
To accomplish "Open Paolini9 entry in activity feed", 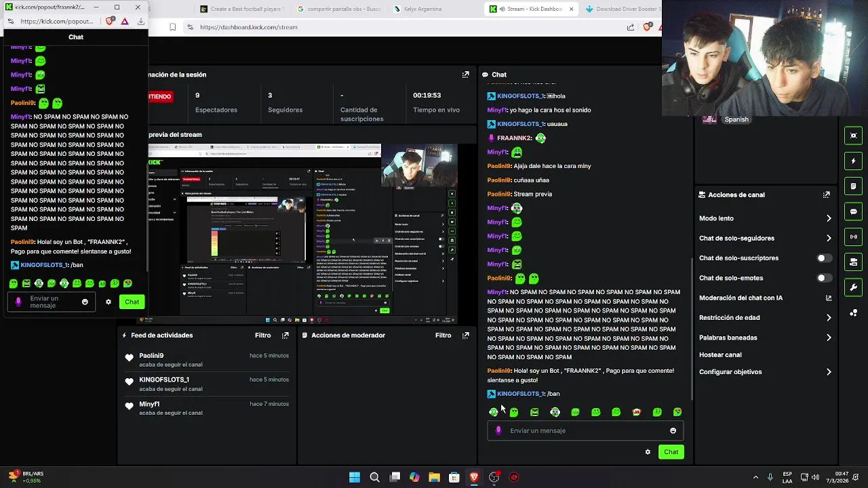I will [x=206, y=360].
